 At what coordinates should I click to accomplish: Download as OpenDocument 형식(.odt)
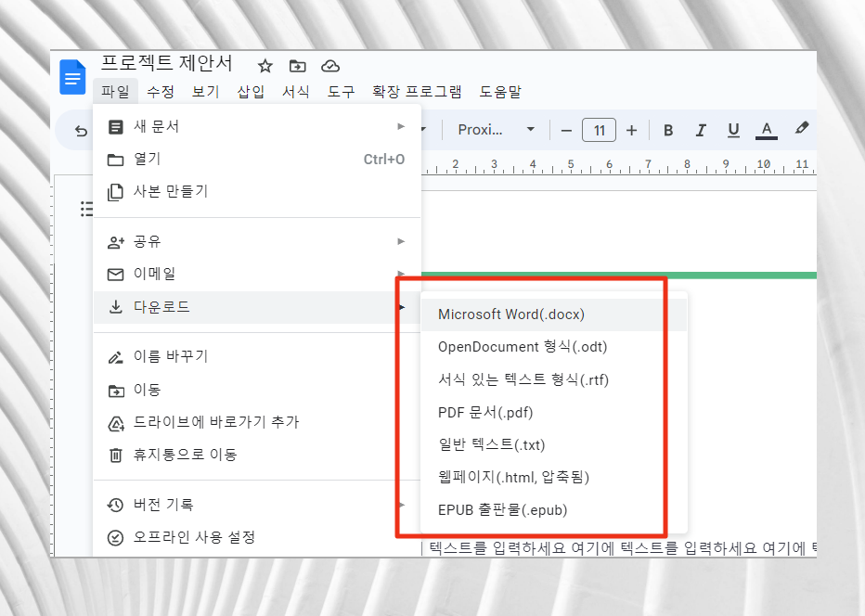554,347
